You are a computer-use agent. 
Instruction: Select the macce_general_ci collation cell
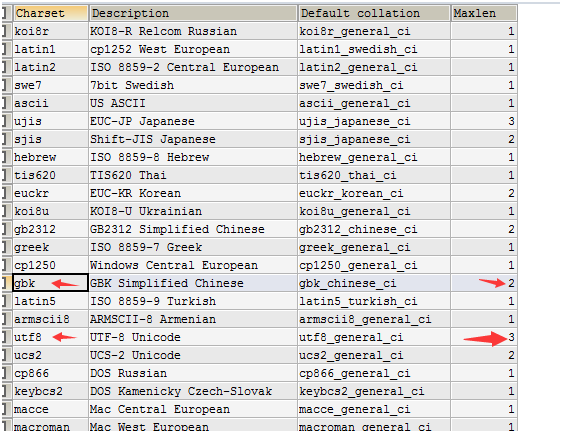[x=374, y=409]
